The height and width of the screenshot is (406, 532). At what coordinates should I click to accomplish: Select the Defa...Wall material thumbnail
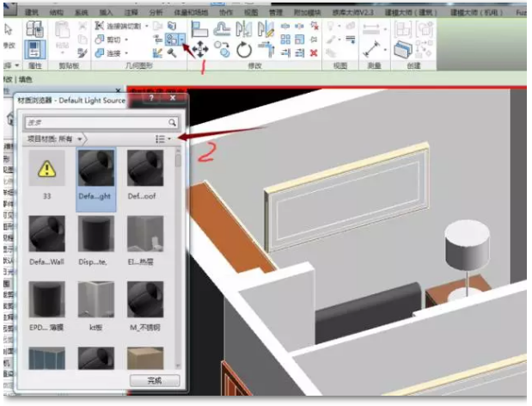46,234
